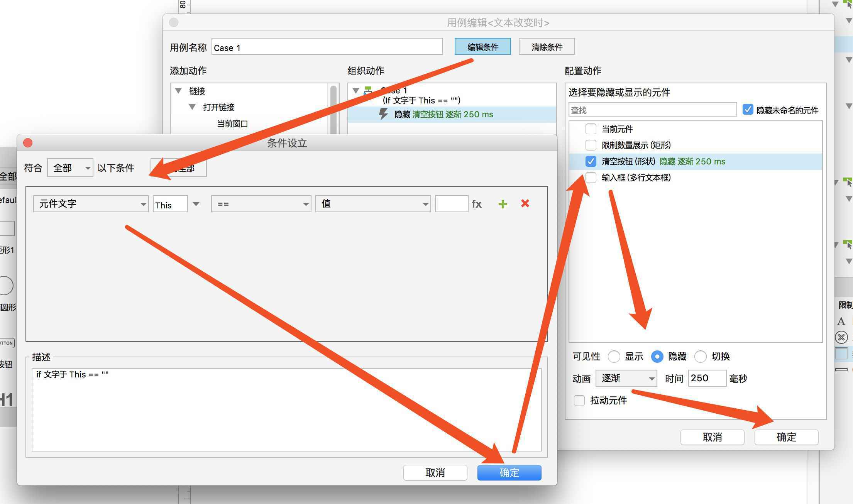The height and width of the screenshot is (504, 853).
Task: Collapse the 链接 tree node
Action: (178, 91)
